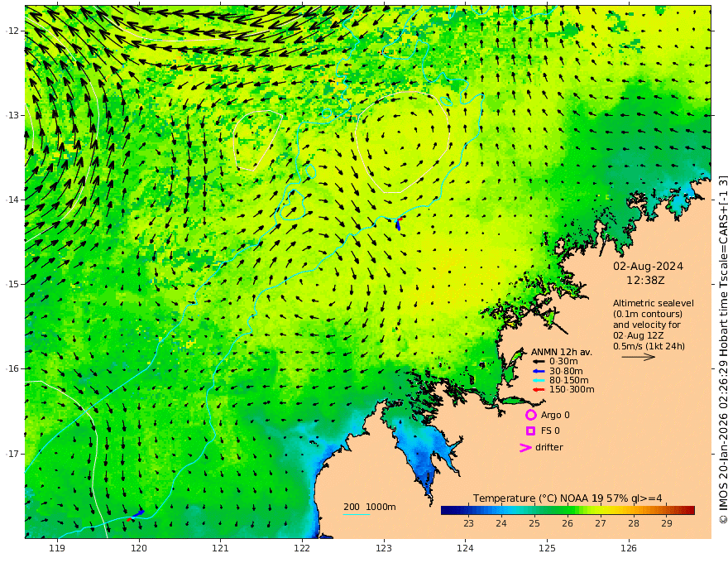
Task: Click the magenta Argo circle legend symbol
Action: coord(530,415)
